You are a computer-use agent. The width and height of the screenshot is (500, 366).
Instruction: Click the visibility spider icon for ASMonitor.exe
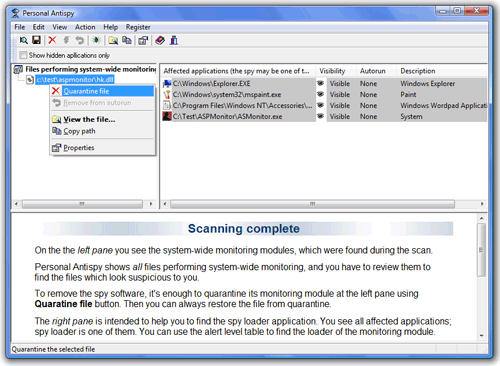tap(320, 116)
